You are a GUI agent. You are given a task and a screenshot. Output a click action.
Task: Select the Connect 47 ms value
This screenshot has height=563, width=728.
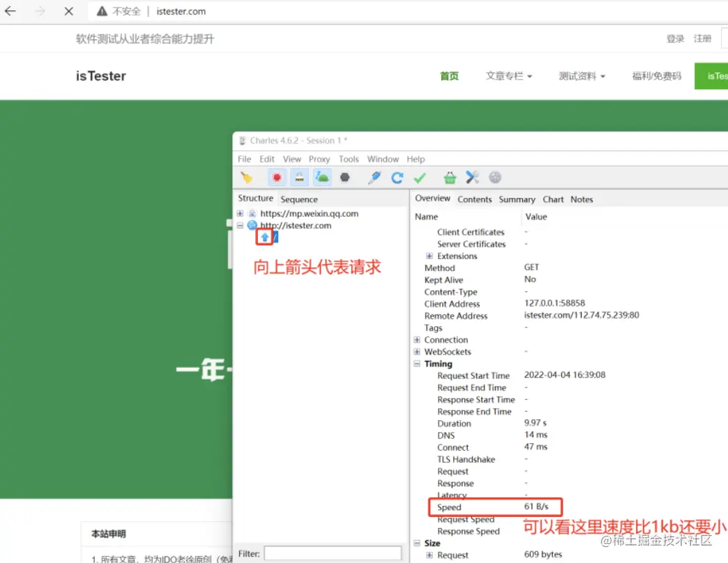pos(536,447)
